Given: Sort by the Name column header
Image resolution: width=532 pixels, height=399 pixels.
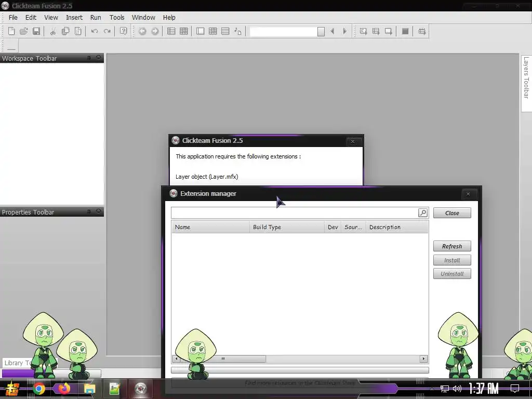Looking at the screenshot, I should click(210, 227).
